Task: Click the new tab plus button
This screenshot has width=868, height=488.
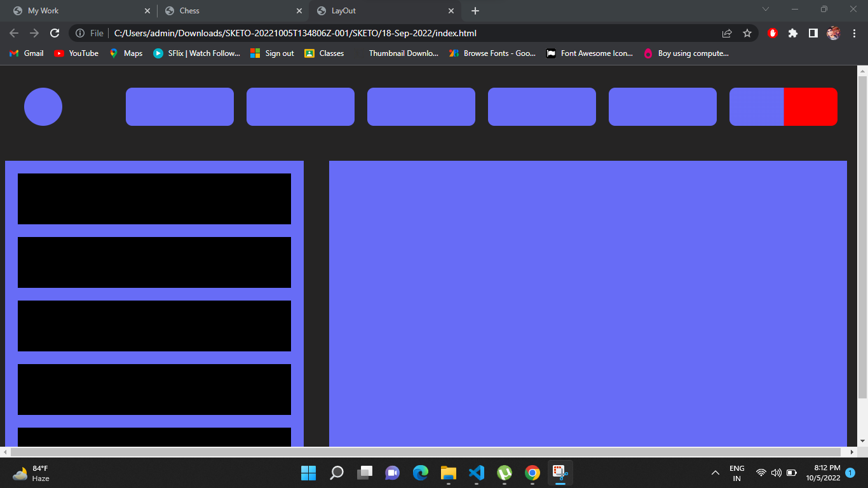Action: (x=475, y=11)
